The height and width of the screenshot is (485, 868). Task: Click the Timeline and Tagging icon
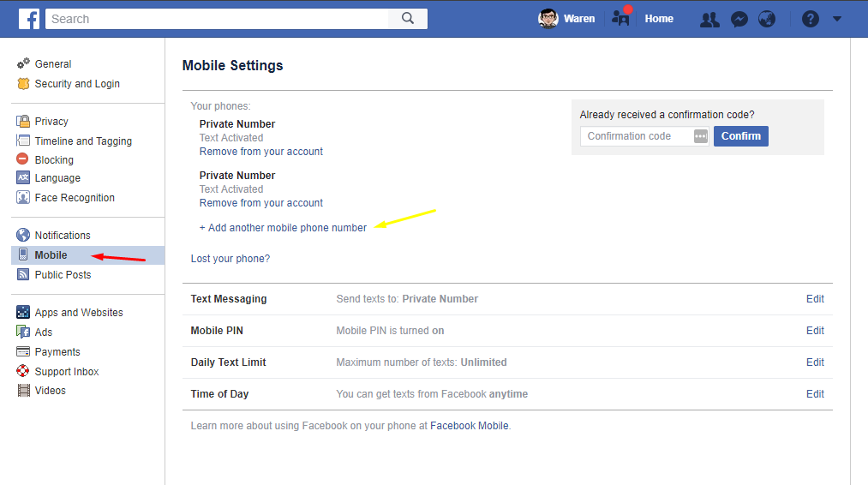point(23,141)
